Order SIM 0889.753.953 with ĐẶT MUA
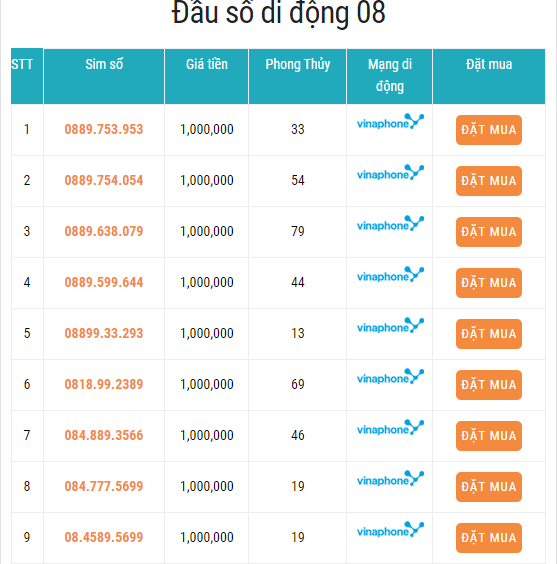Image resolution: width=557 pixels, height=564 pixels. click(489, 130)
